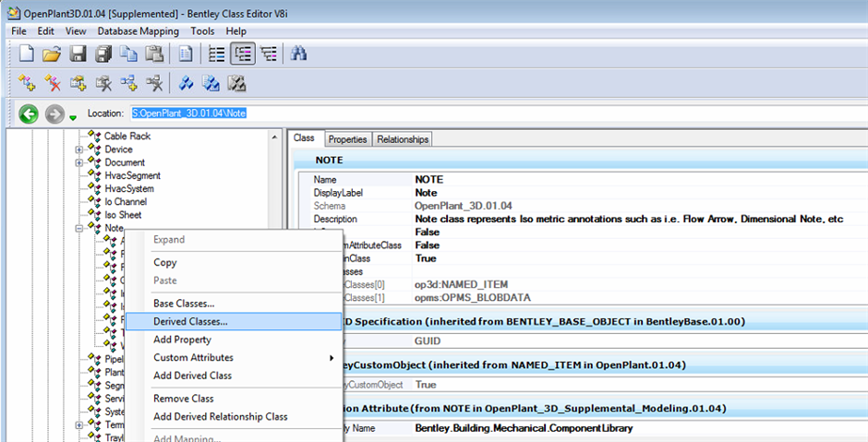This screenshot has height=442, width=868.
Task: Go back with the green arrow button
Action: [29, 113]
